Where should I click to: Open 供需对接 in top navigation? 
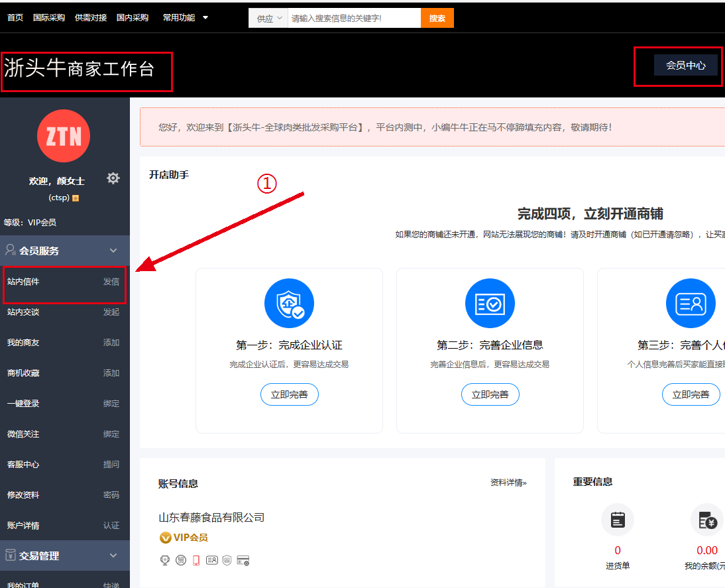pos(91,18)
